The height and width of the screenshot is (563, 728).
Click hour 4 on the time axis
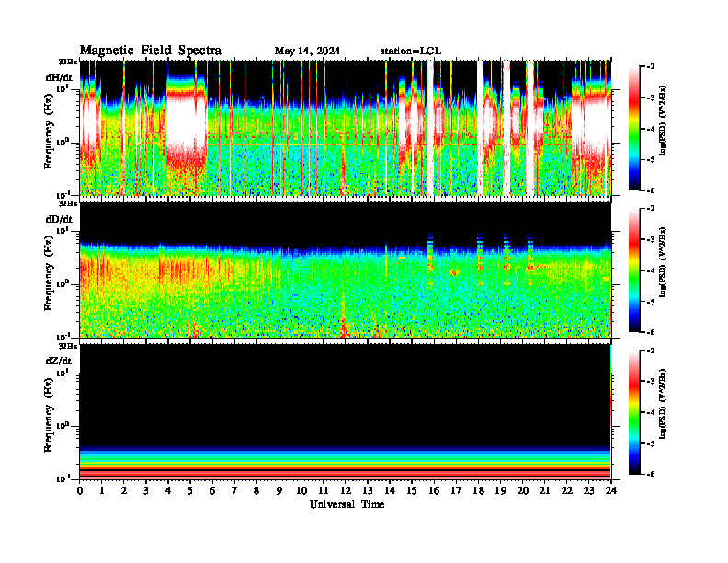tap(168, 490)
